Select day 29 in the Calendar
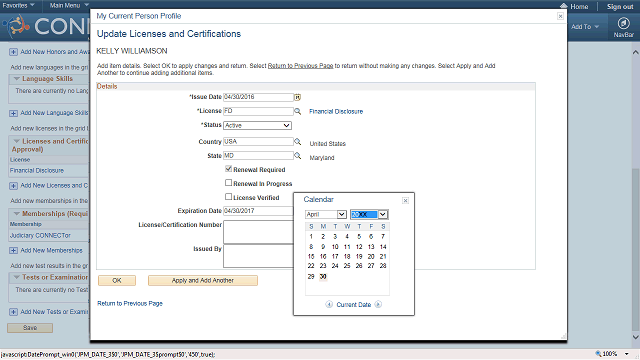 coord(311,276)
